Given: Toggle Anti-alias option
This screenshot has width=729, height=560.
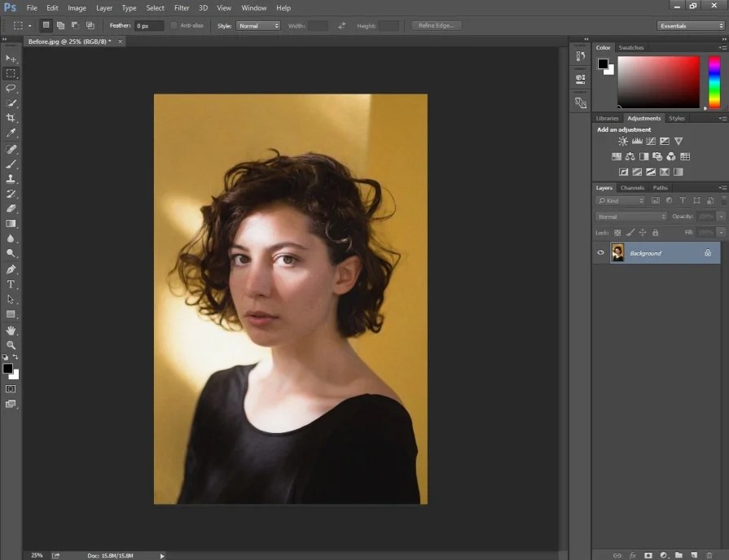Looking at the screenshot, I should click(175, 25).
